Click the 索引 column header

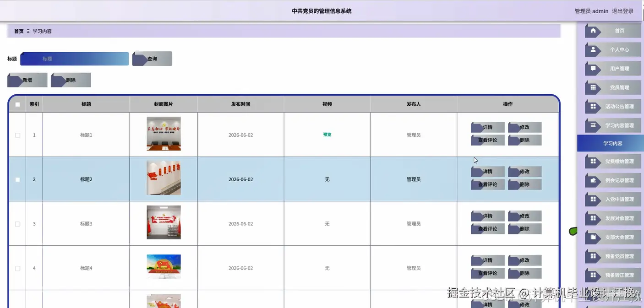34,104
